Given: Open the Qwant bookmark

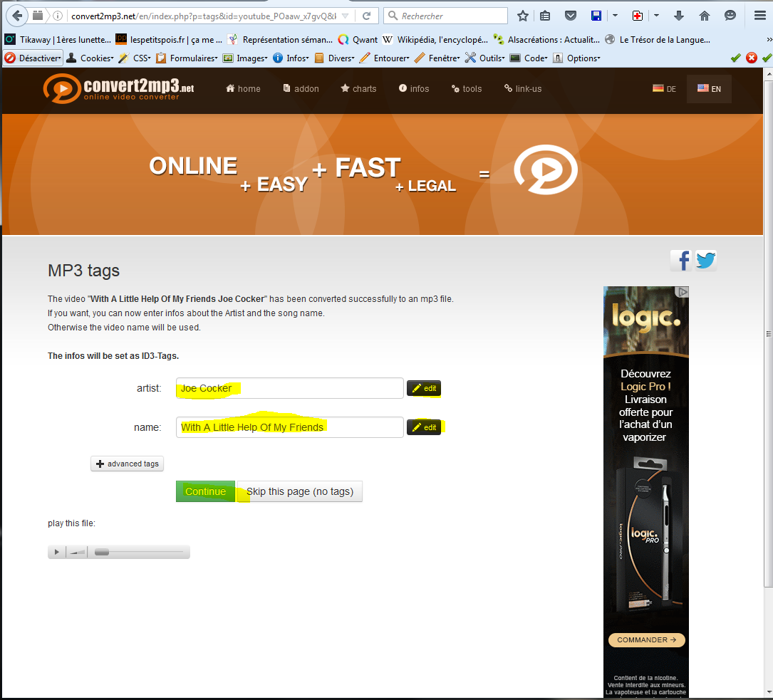Looking at the screenshot, I should coord(358,39).
